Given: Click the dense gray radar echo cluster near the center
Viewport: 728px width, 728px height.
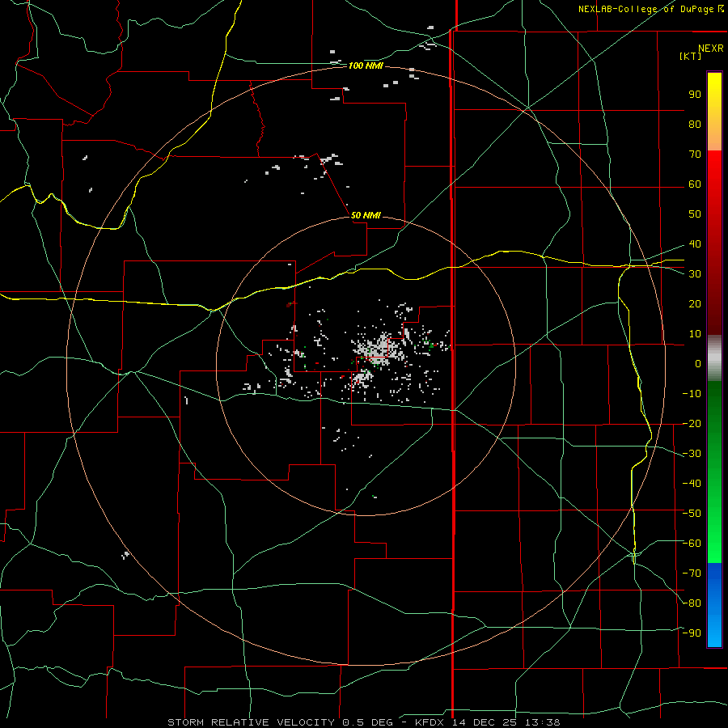Looking at the screenshot, I should click(x=379, y=349).
